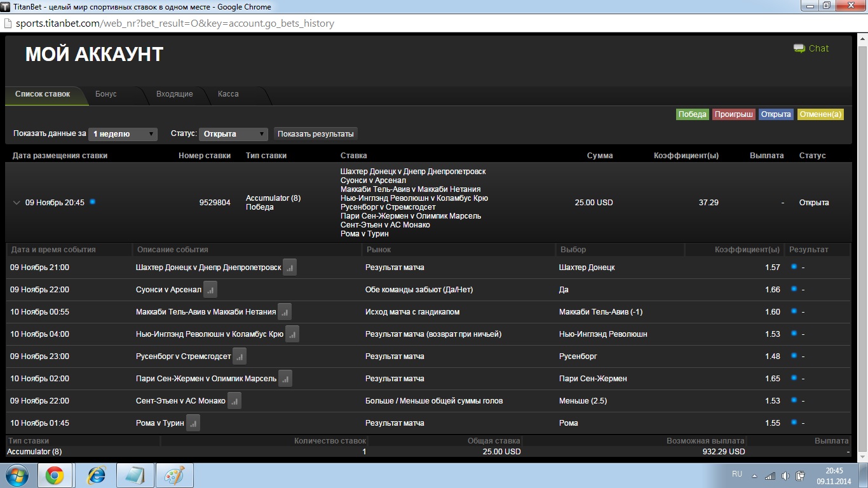
Task: Click the 'Меньше (2.5)' selection
Action: tap(583, 401)
